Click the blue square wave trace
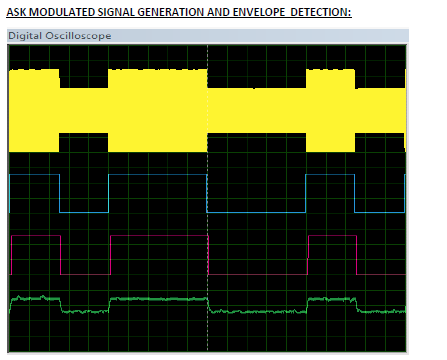The width and height of the screenshot is (447, 360). tap(207, 193)
